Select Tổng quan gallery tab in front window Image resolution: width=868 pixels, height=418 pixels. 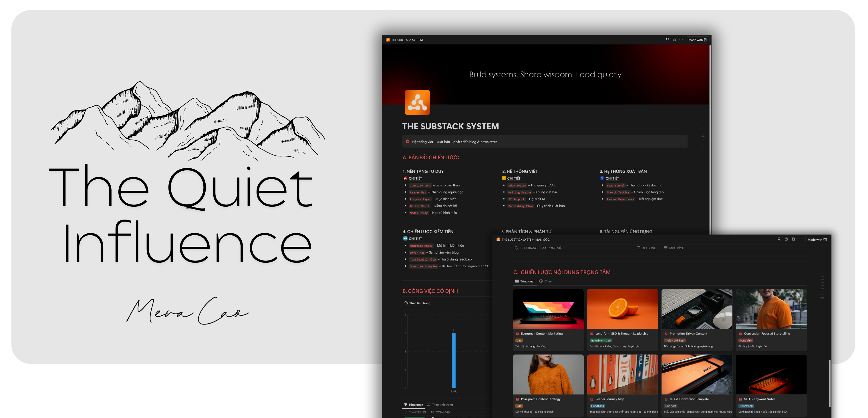(525, 281)
